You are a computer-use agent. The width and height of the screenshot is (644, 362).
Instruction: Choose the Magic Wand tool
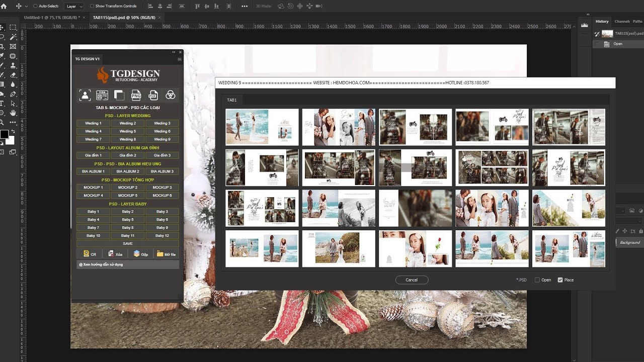tap(13, 37)
